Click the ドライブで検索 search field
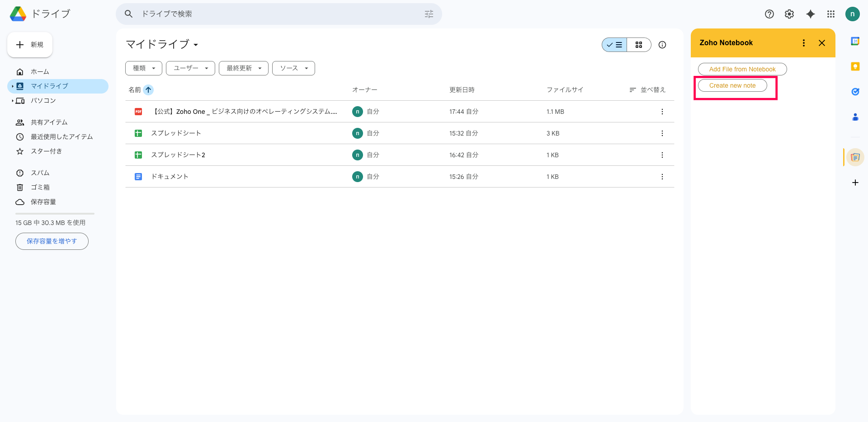This screenshot has width=868, height=422. point(278,14)
